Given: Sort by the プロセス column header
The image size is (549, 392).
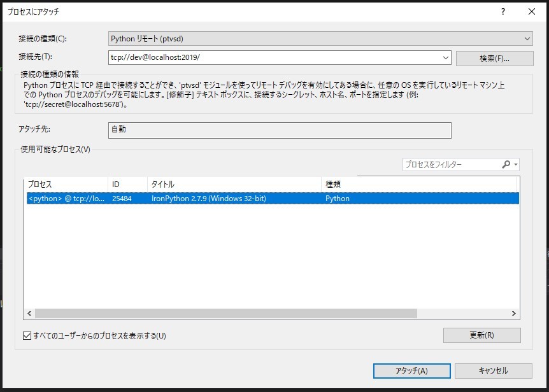Looking at the screenshot, I should click(66, 185).
